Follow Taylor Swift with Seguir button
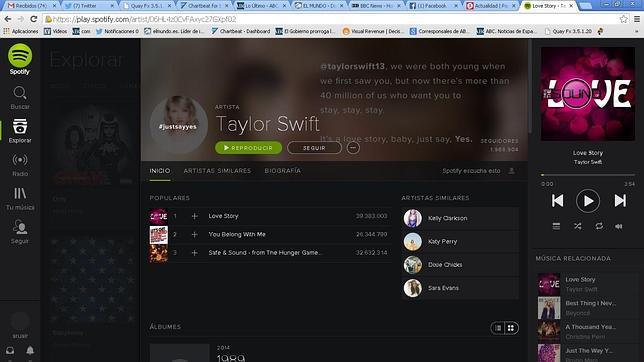 tap(314, 148)
